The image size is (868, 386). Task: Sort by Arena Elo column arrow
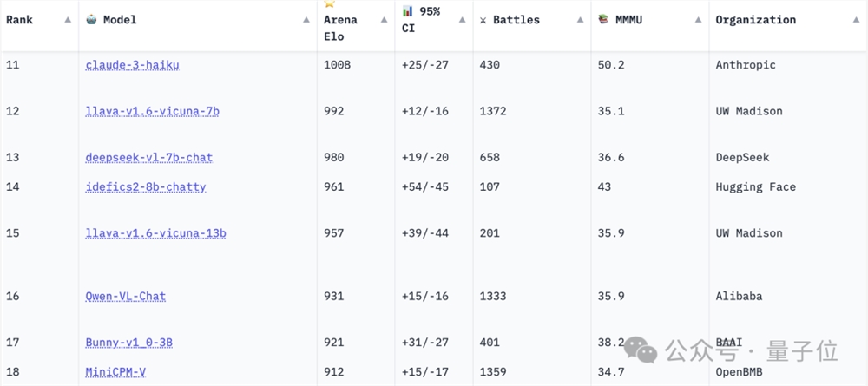click(384, 20)
